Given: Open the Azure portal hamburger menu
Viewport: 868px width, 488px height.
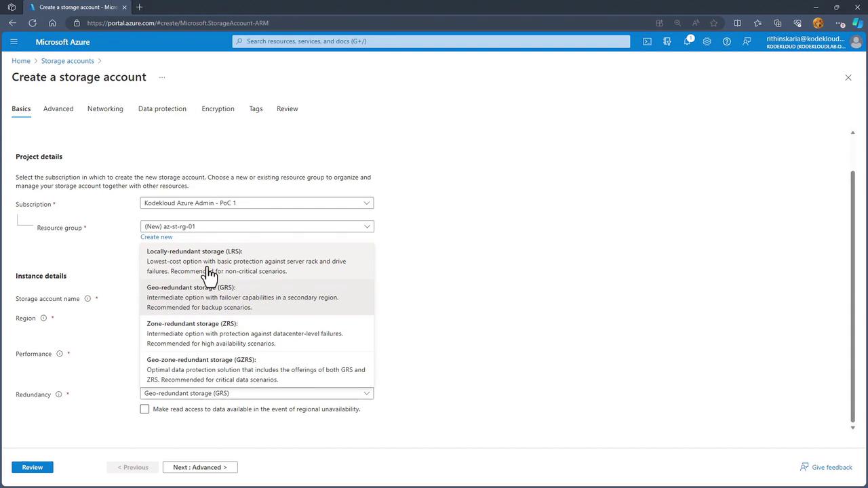Looking at the screenshot, I should pos(14,41).
